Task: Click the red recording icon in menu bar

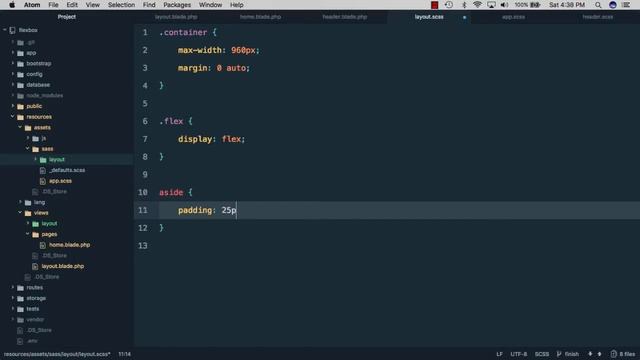Action: (x=434, y=5)
